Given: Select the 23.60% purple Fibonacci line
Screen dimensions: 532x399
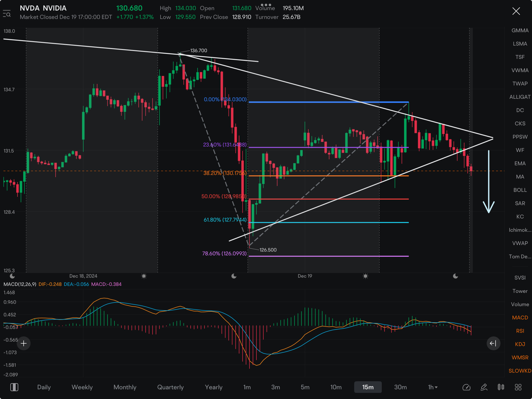Looking at the screenshot, I should click(x=329, y=147).
